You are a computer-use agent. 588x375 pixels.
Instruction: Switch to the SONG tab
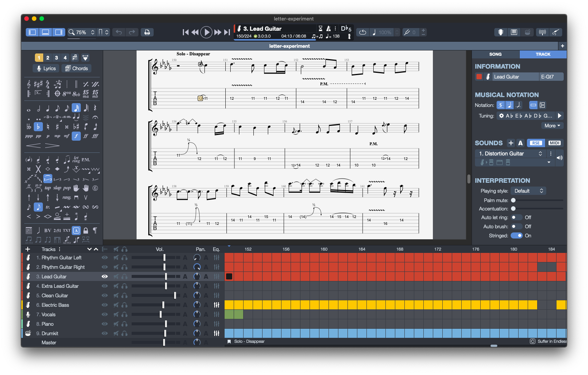[495, 54]
